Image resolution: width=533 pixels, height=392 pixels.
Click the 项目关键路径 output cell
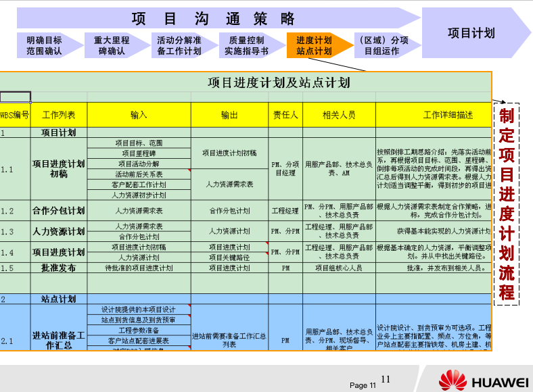coord(230,258)
